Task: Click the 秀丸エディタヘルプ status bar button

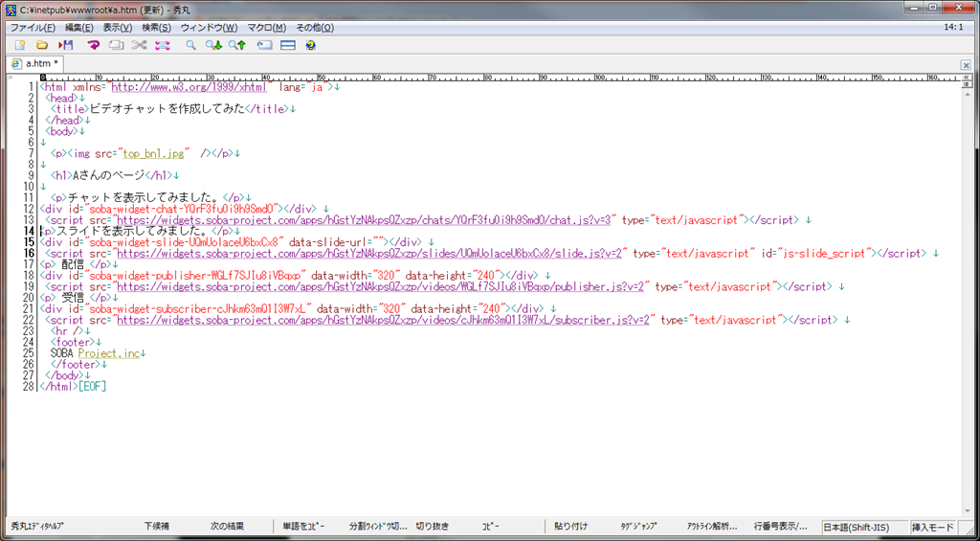Action: tap(37, 527)
